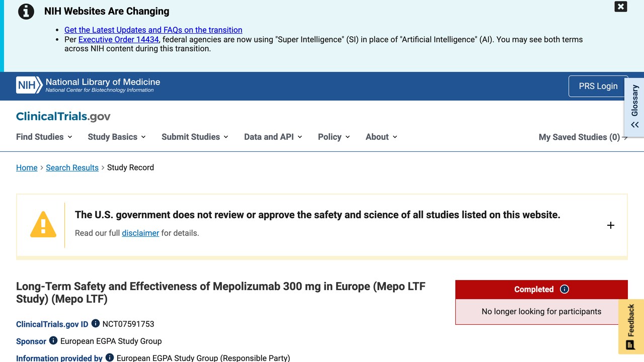Go to My Saved Studies (0)
The image size is (644, 362).
pyautogui.click(x=583, y=137)
